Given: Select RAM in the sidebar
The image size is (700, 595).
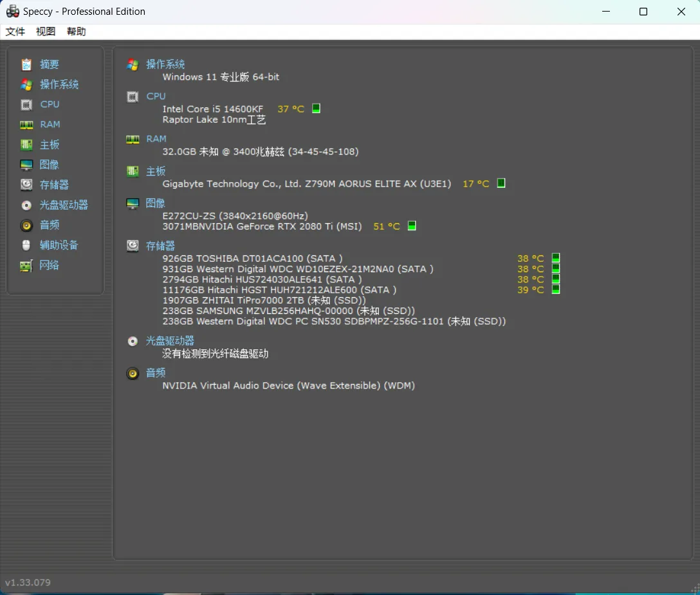Looking at the screenshot, I should click(x=50, y=125).
